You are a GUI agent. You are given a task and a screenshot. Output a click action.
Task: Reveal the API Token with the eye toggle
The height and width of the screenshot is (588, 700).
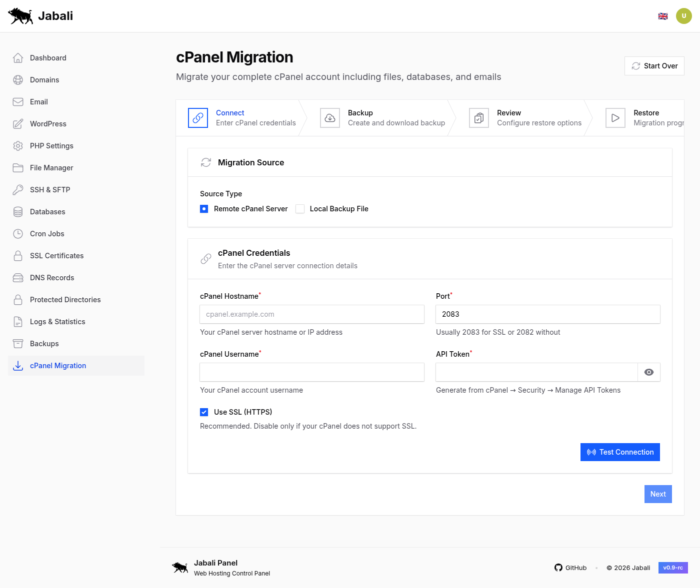click(648, 372)
